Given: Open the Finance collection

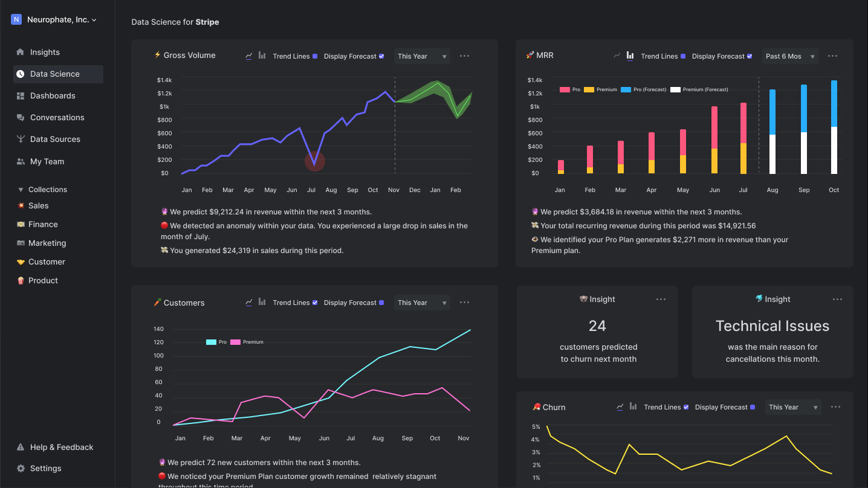Looking at the screenshot, I should (x=43, y=224).
